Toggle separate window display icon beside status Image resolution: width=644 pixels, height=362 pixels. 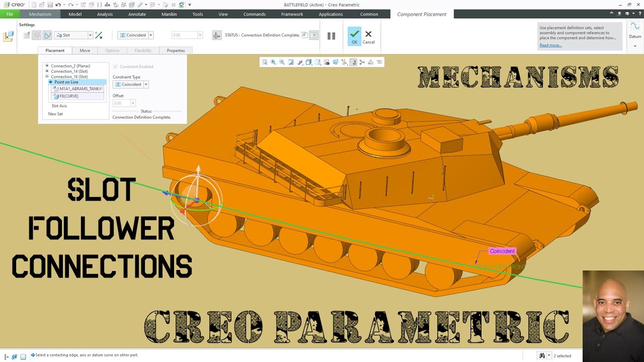(x=304, y=35)
